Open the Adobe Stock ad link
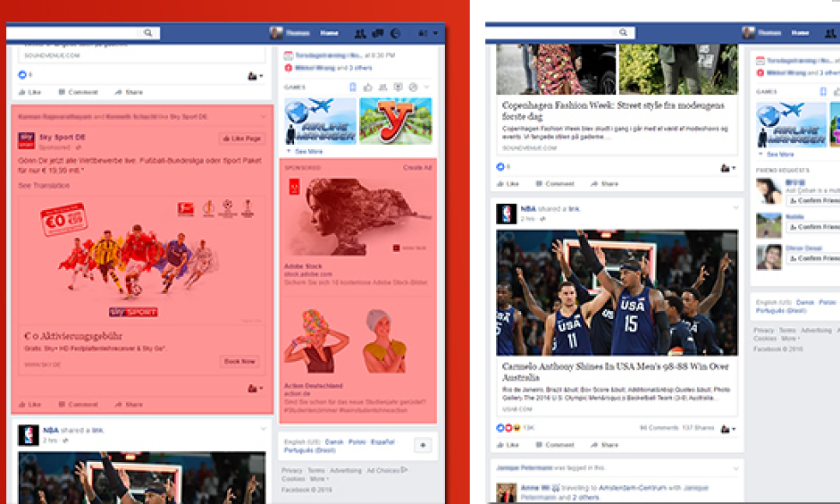Screen dimensions: 840x504 [303, 267]
